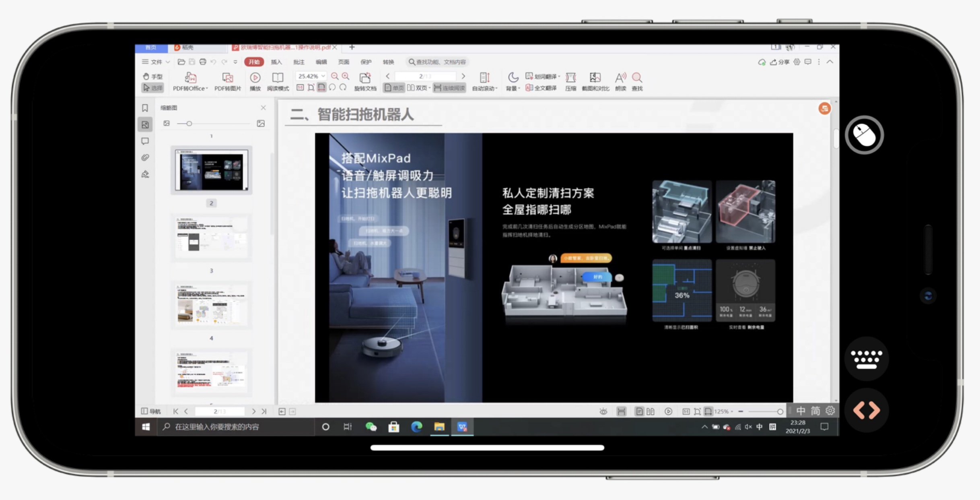
Task: Jump to last page in status bar
Action: click(x=264, y=411)
